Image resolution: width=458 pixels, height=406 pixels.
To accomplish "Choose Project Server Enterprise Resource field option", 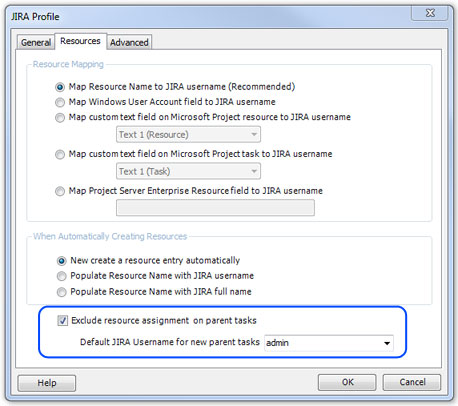I will [60, 191].
